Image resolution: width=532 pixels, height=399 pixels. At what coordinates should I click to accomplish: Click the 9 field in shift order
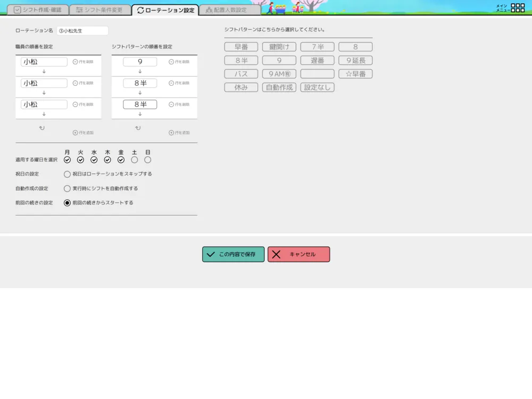click(x=140, y=62)
